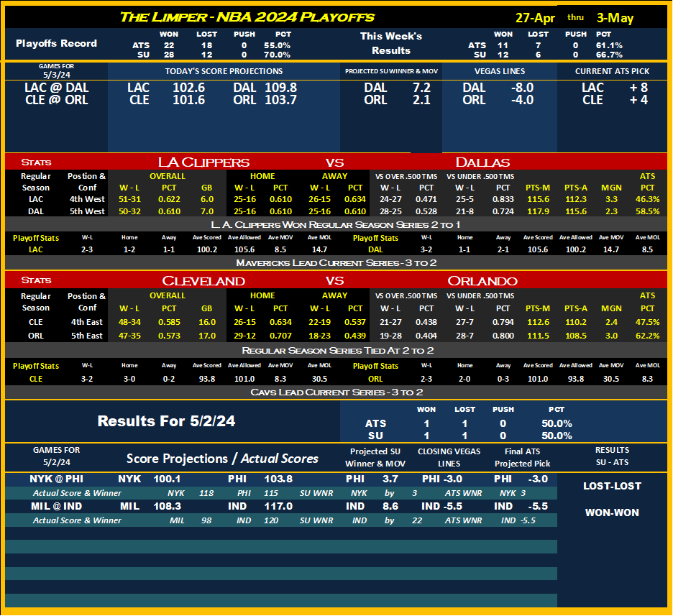Click the 'RESULTS SU - ATS' header
Screen dimensions: 673x616
click(612, 456)
